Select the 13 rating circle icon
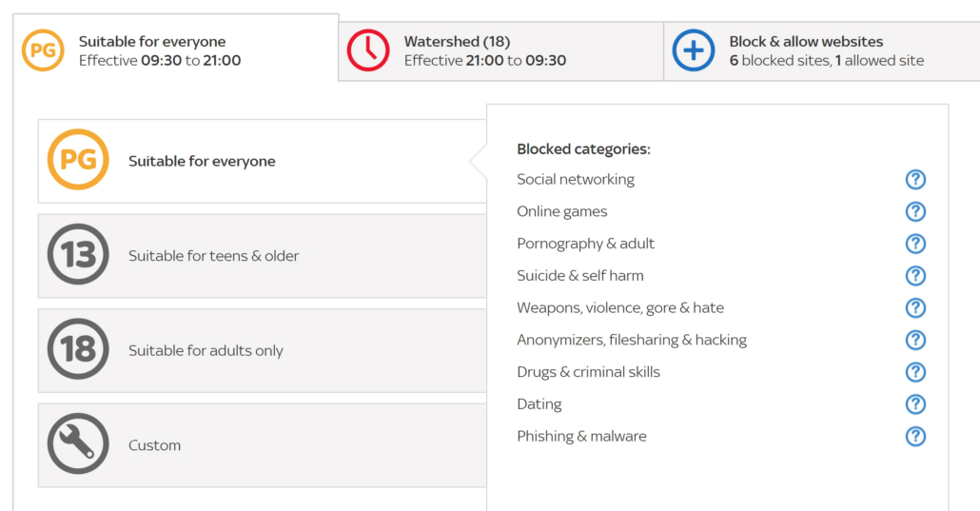Screen dimensions: 980x511 tap(78, 255)
